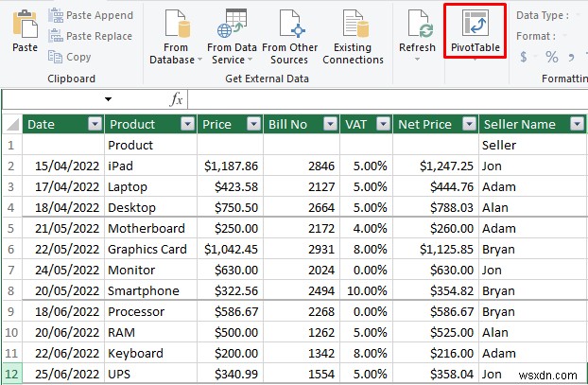Click in the formula bar input
The height and width of the screenshot is (385, 588).
click(x=388, y=99)
